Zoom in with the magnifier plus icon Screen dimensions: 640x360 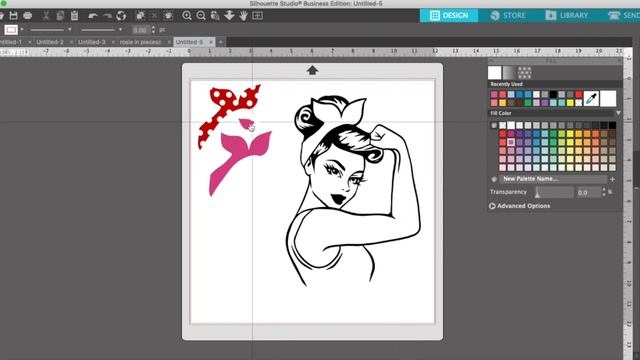187,16
